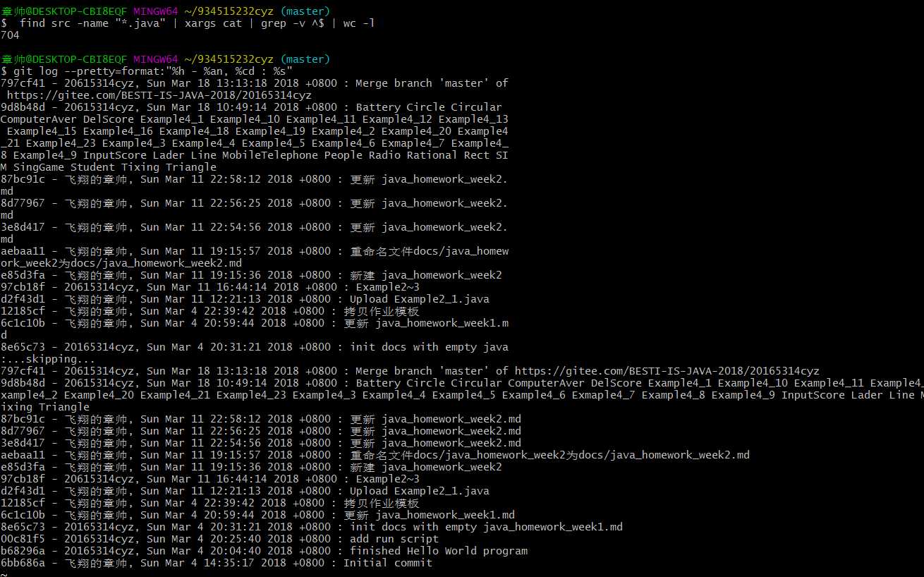Click the git log --pretty=format command line
924x577 pixels.
tap(147, 71)
